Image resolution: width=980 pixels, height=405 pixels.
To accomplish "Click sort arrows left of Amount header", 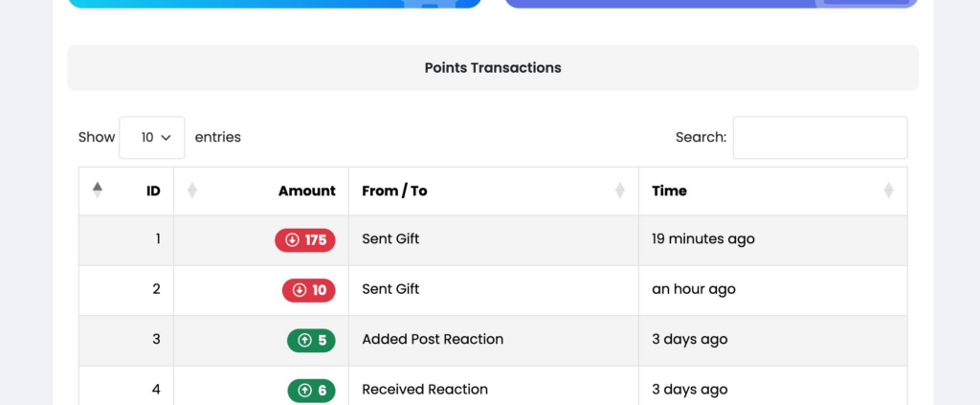I will coord(191,191).
